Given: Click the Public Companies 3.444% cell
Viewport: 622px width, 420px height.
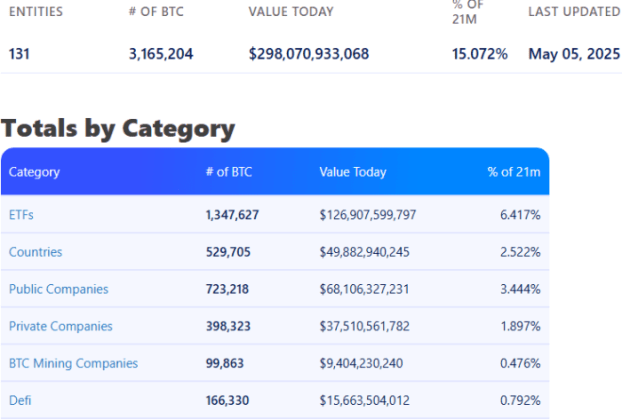Looking at the screenshot, I should pos(520,289).
